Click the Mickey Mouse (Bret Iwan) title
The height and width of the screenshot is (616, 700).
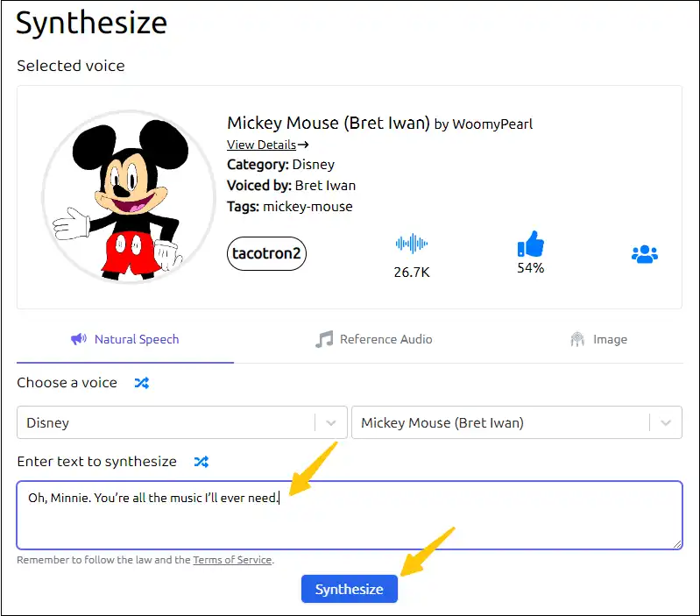pos(329,123)
